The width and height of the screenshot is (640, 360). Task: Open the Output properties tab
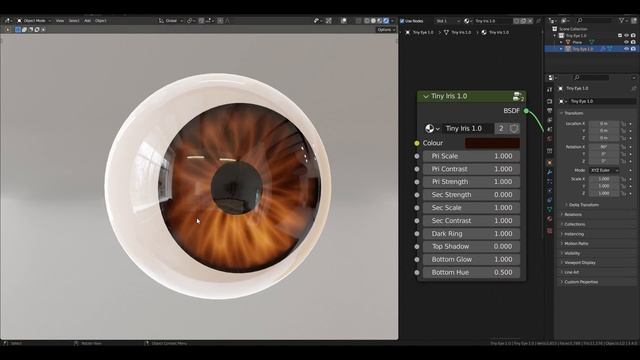[549, 111]
